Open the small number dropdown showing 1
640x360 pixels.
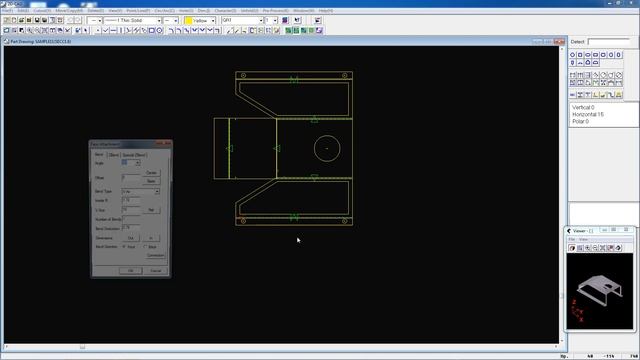click(275, 20)
